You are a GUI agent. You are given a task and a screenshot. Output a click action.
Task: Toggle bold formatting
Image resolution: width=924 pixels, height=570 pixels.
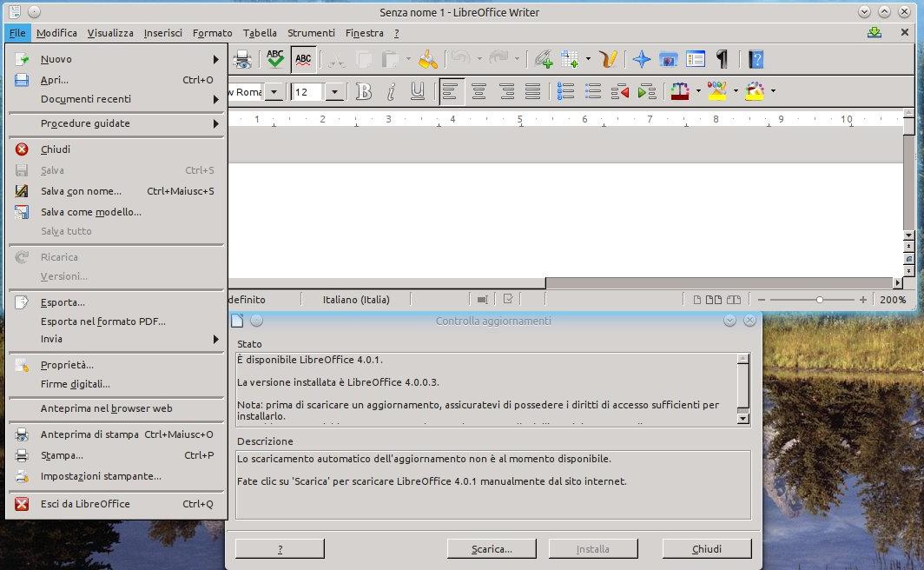pyautogui.click(x=364, y=91)
